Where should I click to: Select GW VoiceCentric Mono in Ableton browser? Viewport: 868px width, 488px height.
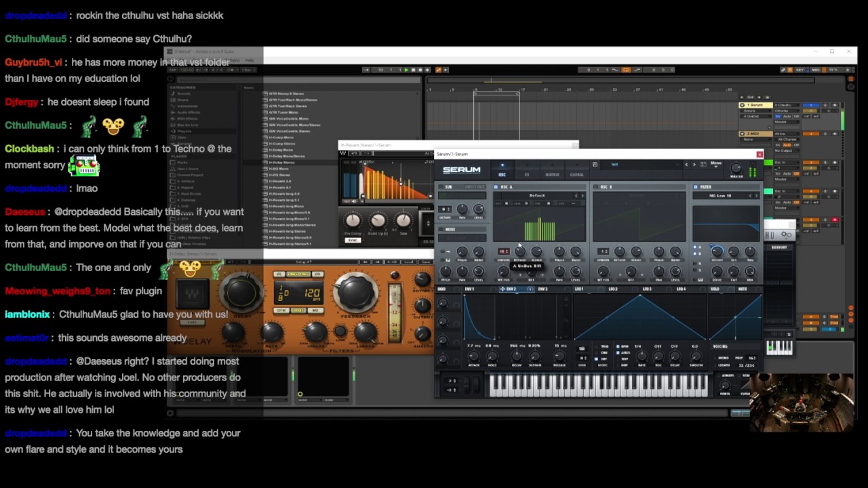pyautogui.click(x=288, y=119)
